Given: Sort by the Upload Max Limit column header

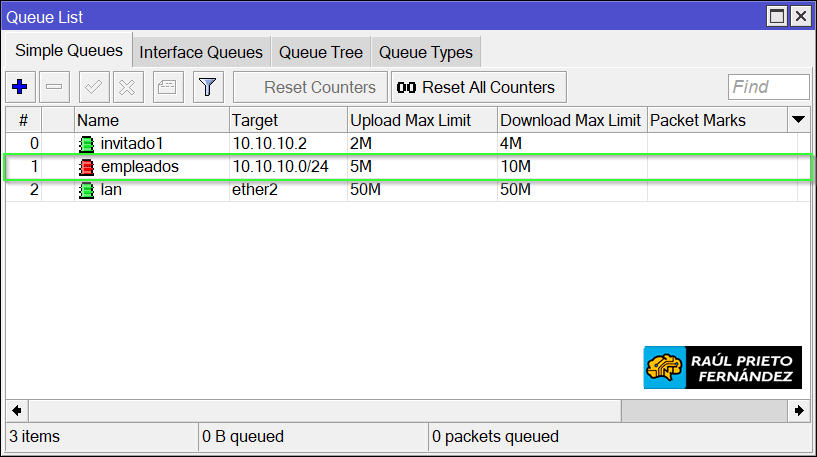Looking at the screenshot, I should point(422,120).
